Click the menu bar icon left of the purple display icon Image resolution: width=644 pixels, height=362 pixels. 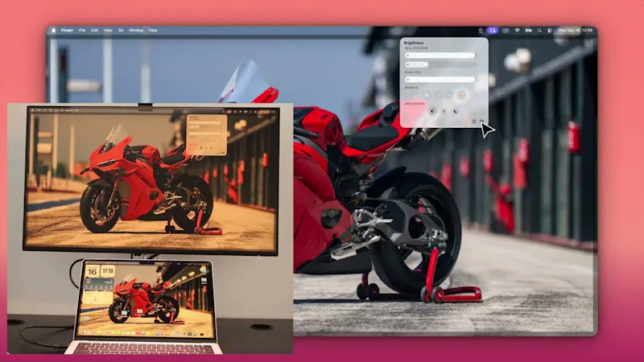point(481,31)
